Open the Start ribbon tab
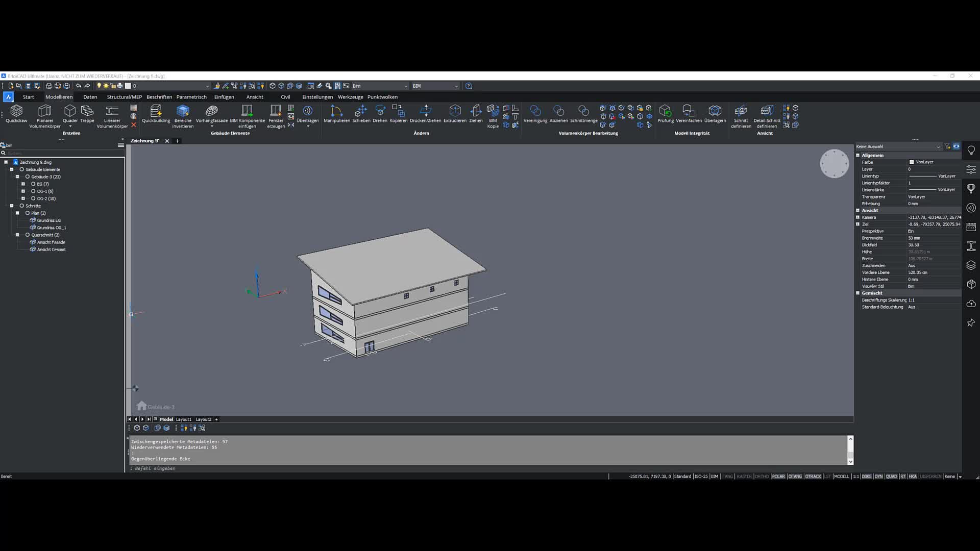 pyautogui.click(x=28, y=97)
